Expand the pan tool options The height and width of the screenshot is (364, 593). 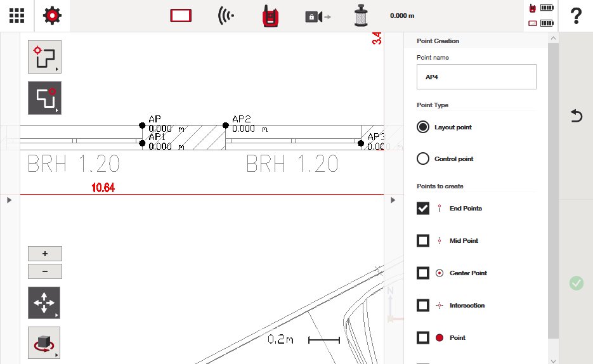click(x=44, y=302)
